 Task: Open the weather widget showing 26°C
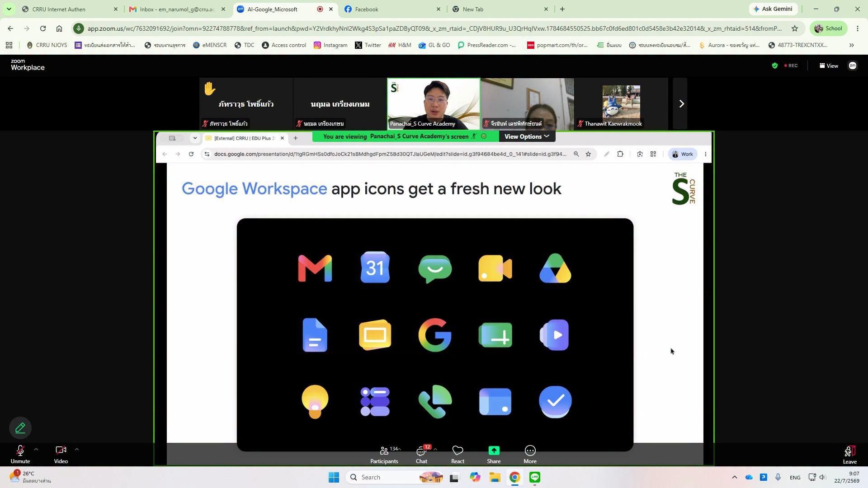pos(30,477)
